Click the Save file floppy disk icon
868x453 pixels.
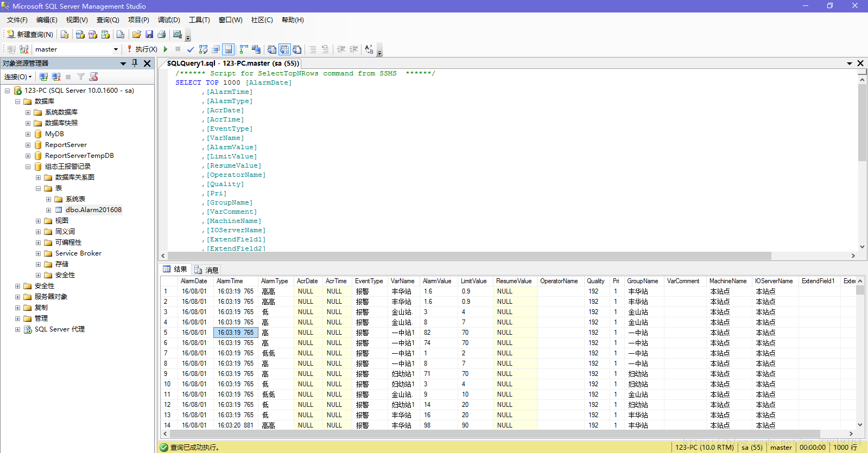click(x=149, y=35)
